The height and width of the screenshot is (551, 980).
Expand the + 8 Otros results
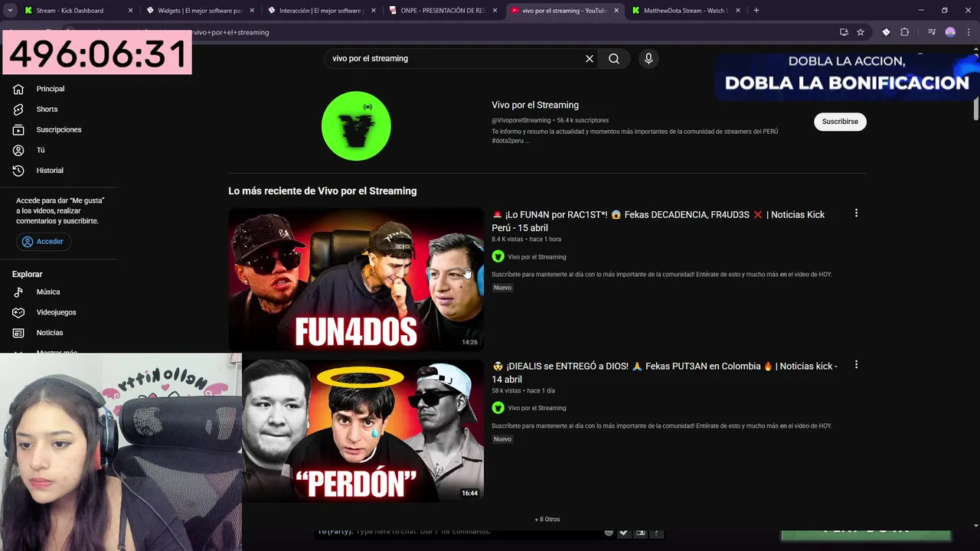[547, 520]
